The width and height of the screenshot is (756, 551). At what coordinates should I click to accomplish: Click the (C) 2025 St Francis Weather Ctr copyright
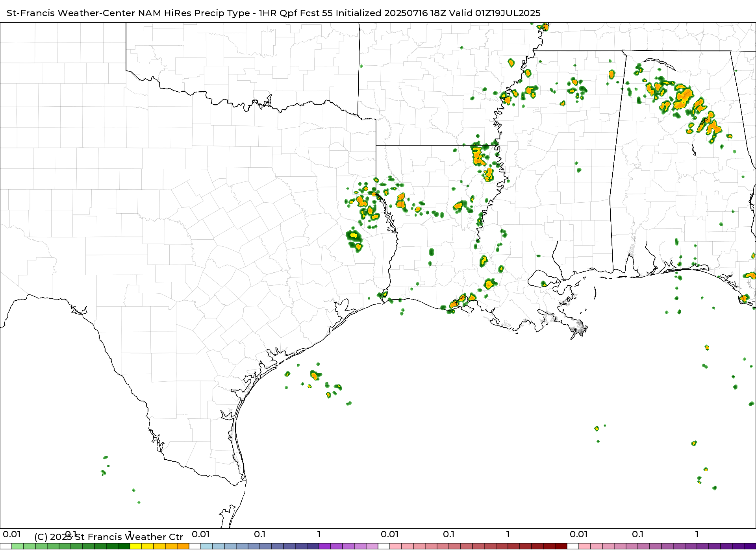point(109,537)
